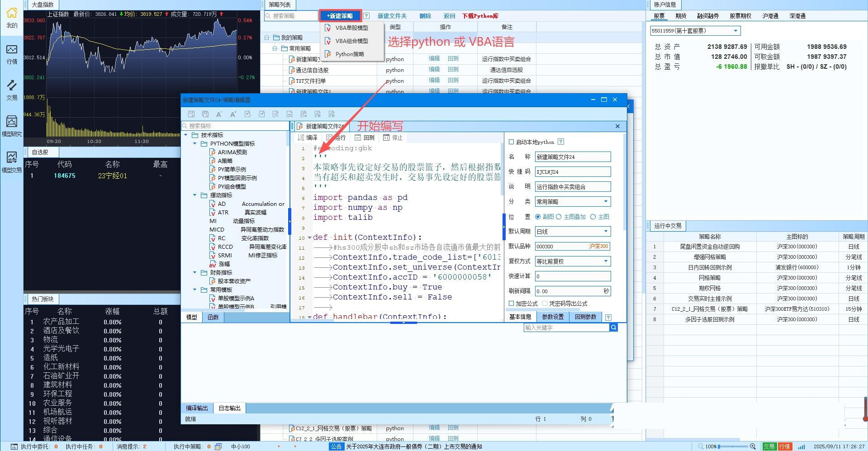Click the 停止 stop toolbar icon
The image size is (868, 451).
pos(393,138)
